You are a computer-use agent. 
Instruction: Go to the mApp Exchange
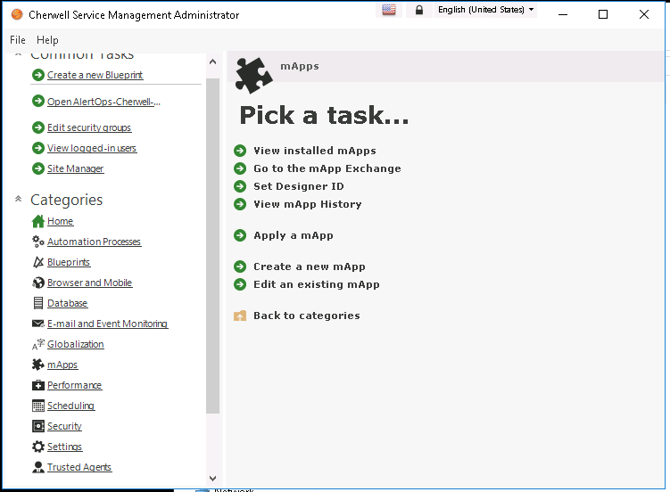pyautogui.click(x=326, y=169)
